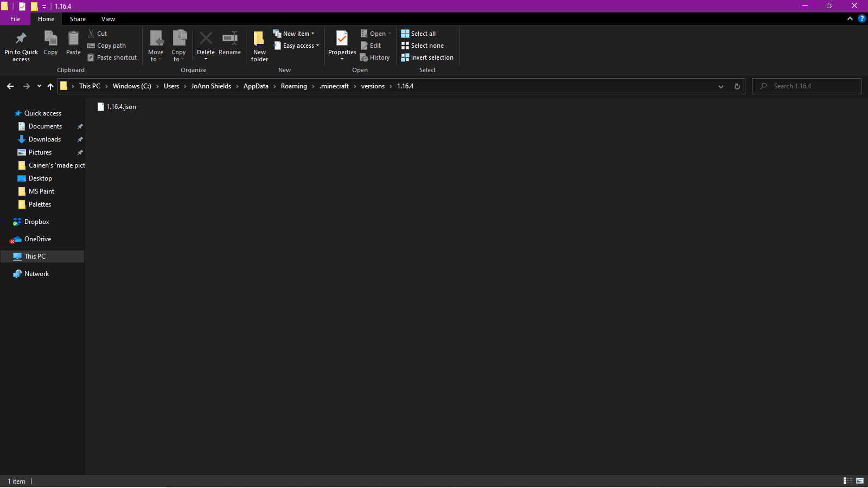Open Cainen's 'made pict folder

pos(56,165)
